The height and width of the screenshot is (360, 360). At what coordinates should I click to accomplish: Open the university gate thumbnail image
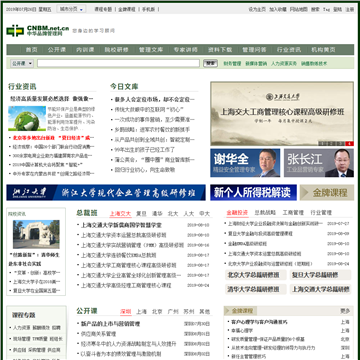pyautogui.click(x=36, y=234)
